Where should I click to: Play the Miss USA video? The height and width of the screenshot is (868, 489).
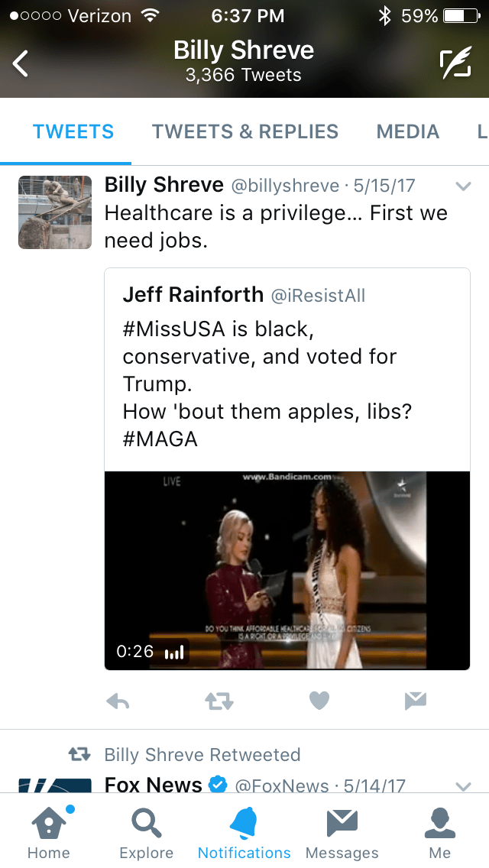coord(287,570)
